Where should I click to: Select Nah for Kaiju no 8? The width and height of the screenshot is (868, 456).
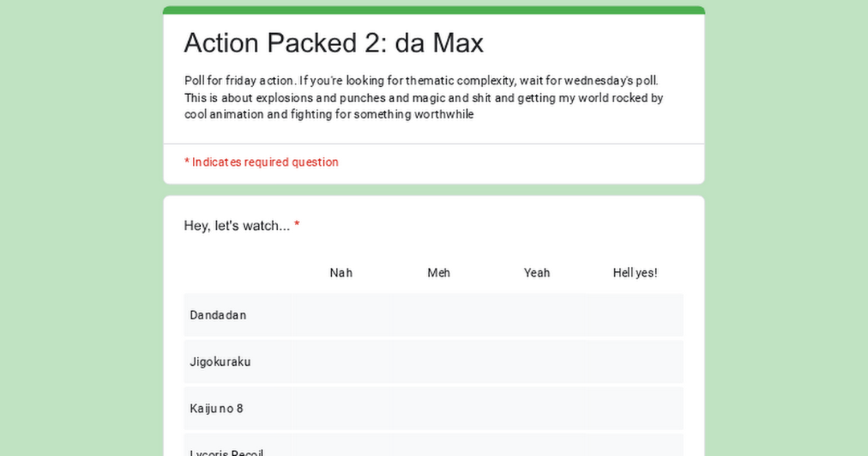tap(341, 409)
